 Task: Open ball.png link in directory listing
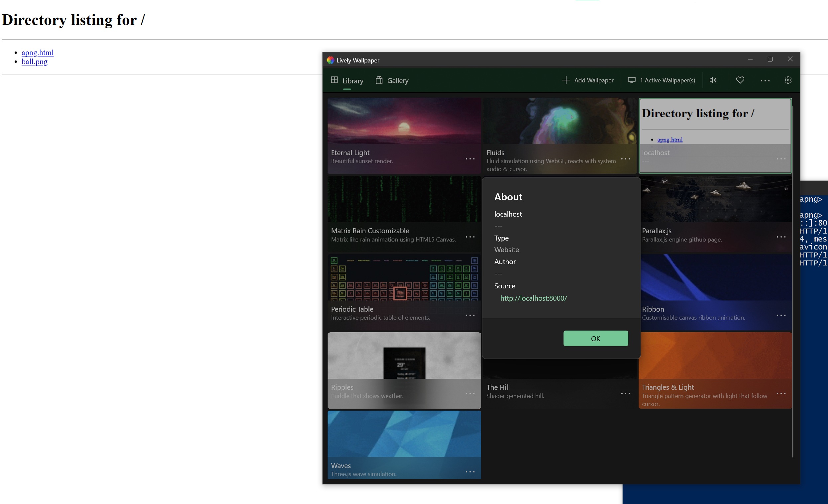(34, 62)
